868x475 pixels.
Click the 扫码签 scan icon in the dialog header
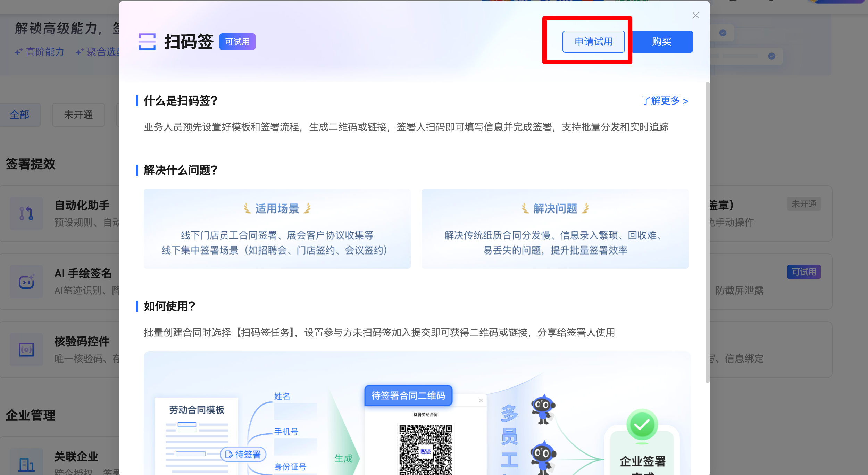click(147, 42)
